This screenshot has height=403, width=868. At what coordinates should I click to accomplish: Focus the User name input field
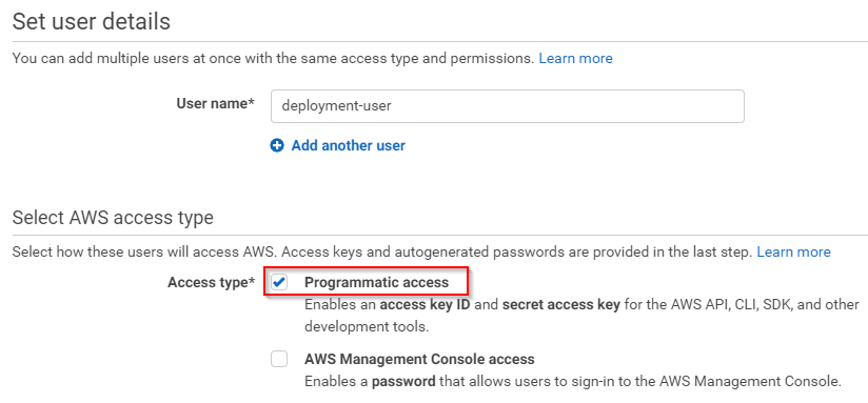[507, 106]
